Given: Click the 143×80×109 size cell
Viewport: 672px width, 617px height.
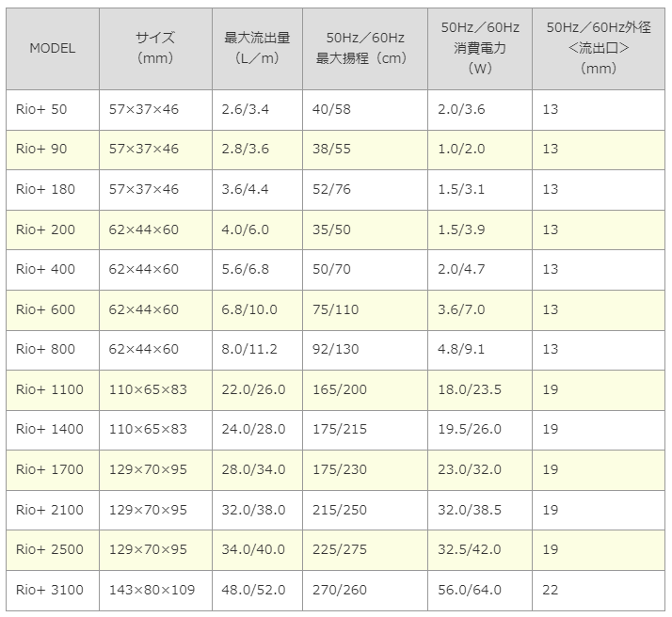Looking at the screenshot, I should (x=152, y=590).
